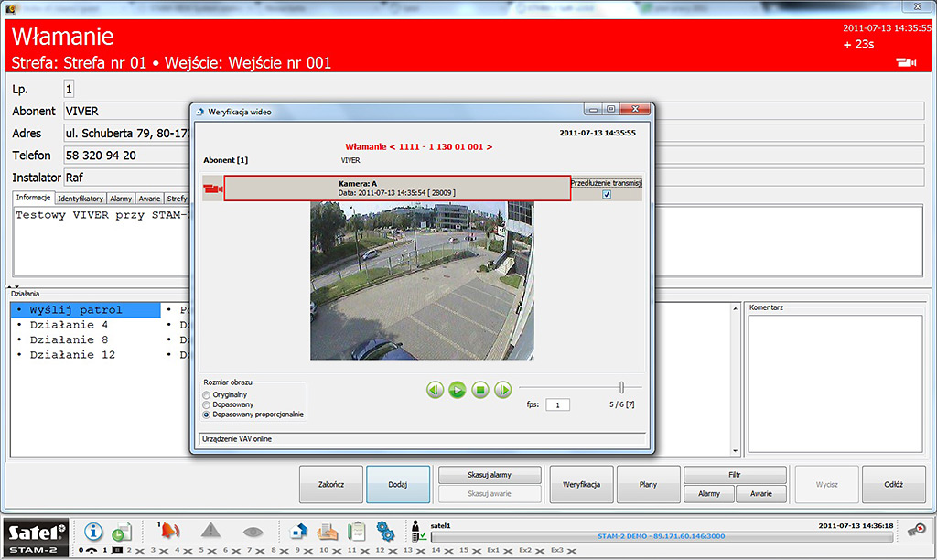
Task: Stop the video playback
Action: pyautogui.click(x=480, y=391)
